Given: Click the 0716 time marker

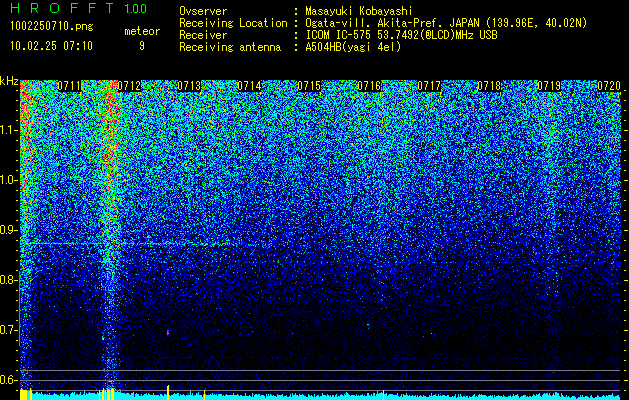Looking at the screenshot, I should click(369, 86).
